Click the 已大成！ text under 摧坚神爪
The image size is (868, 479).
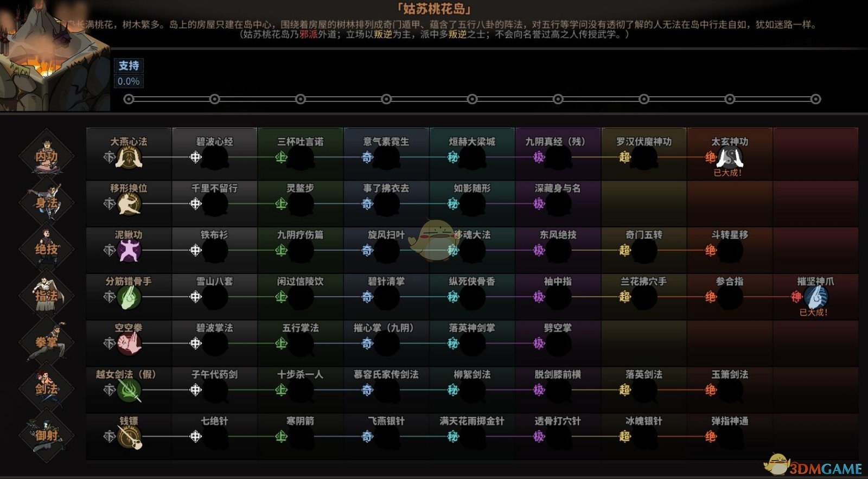pyautogui.click(x=814, y=312)
